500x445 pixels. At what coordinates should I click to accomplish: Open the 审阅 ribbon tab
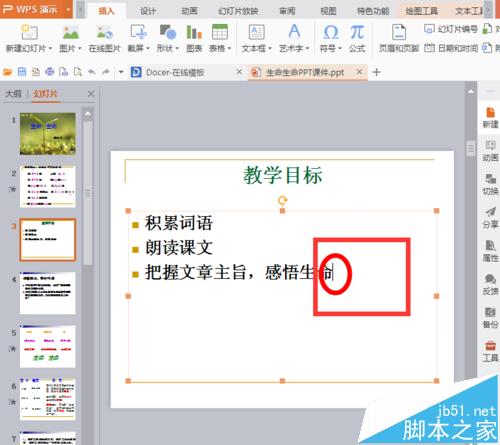[287, 11]
